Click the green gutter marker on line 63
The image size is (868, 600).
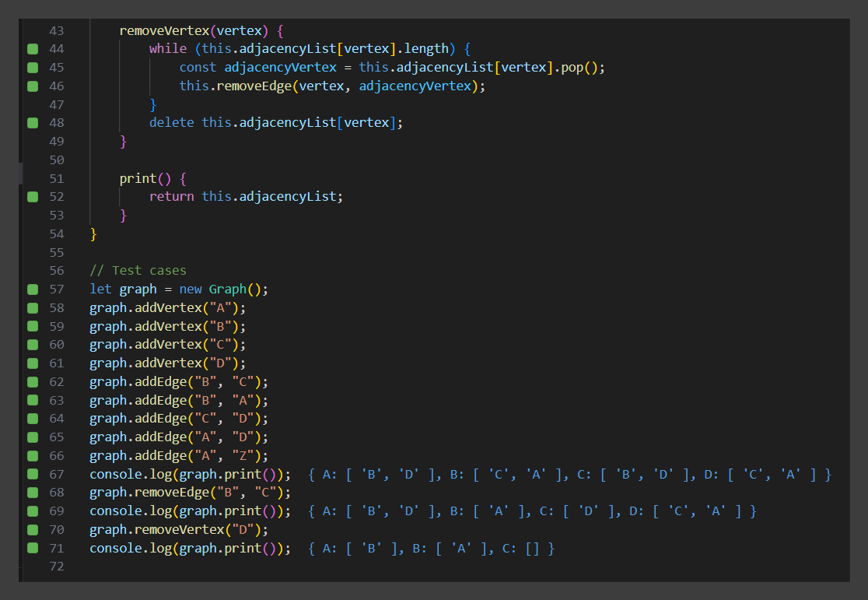[33, 400]
